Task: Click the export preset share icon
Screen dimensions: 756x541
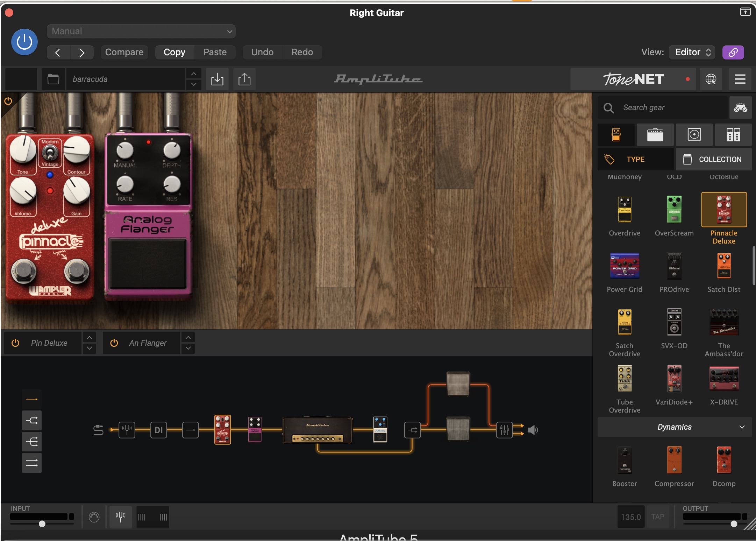Action: (244, 79)
